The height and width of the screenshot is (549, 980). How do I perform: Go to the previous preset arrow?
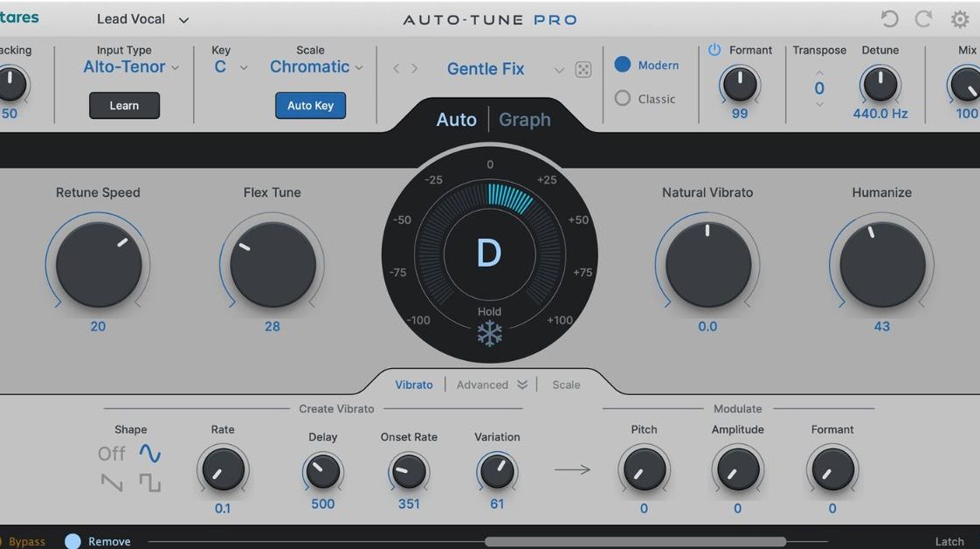pos(397,69)
